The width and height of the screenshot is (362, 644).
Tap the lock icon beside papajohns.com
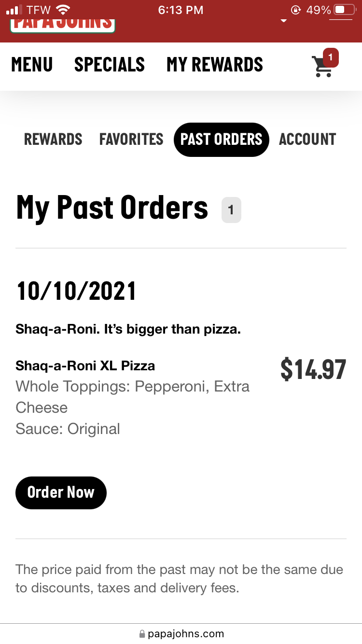(x=142, y=634)
